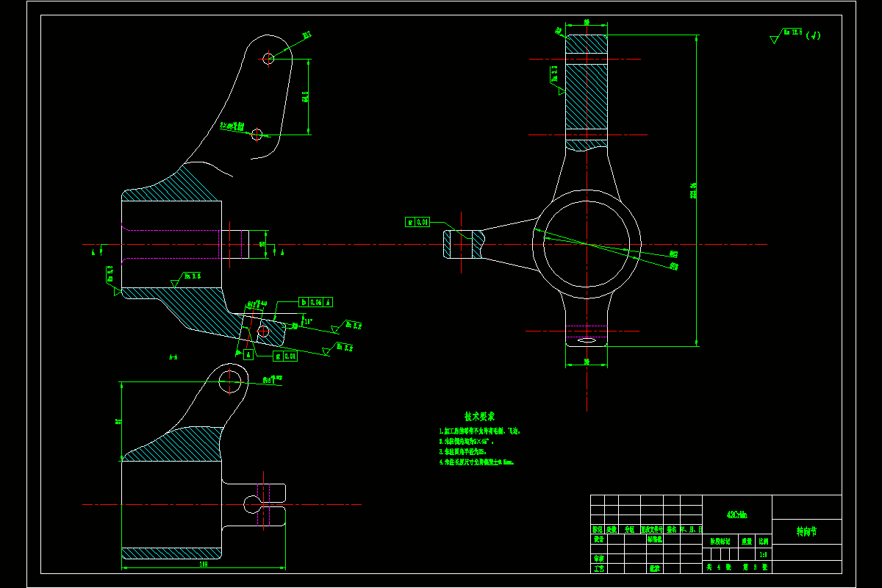Select the 116 length dimension text
Viewport: 882px width, 588px height.
click(204, 564)
